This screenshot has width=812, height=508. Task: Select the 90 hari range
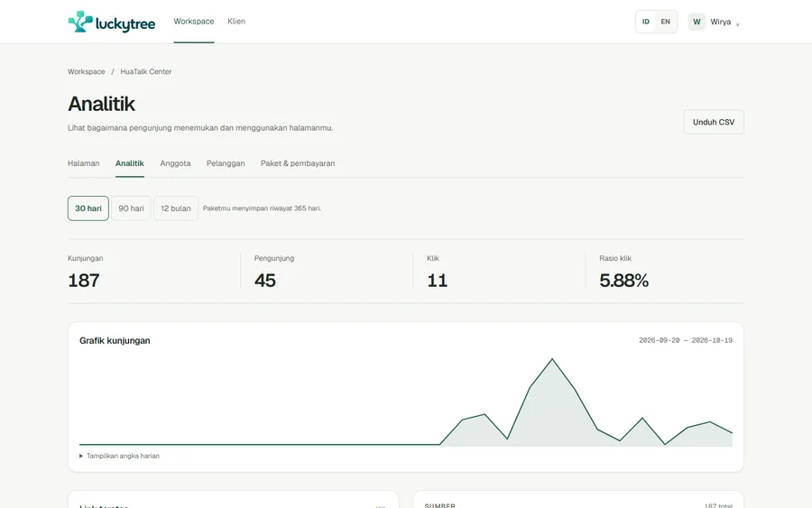[x=131, y=208]
